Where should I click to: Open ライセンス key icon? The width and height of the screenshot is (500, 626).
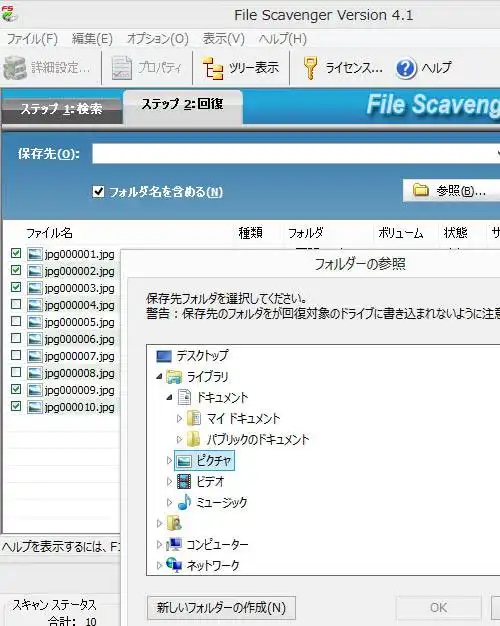click(x=310, y=67)
